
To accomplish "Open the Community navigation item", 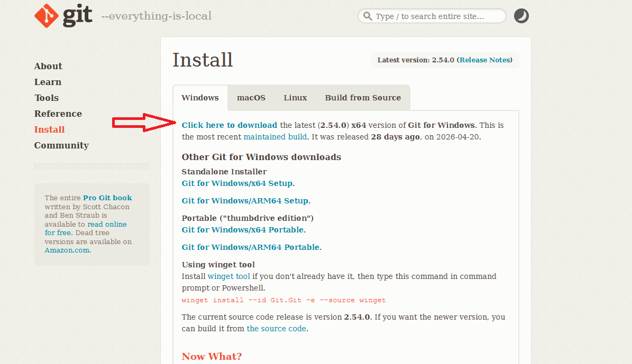I will coord(61,145).
